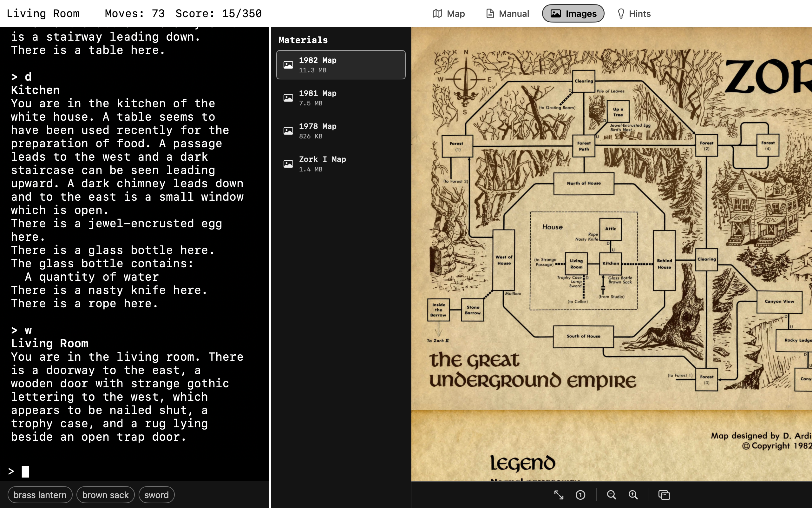Focus the game command prompt input
812x508 pixels.
coord(134,471)
